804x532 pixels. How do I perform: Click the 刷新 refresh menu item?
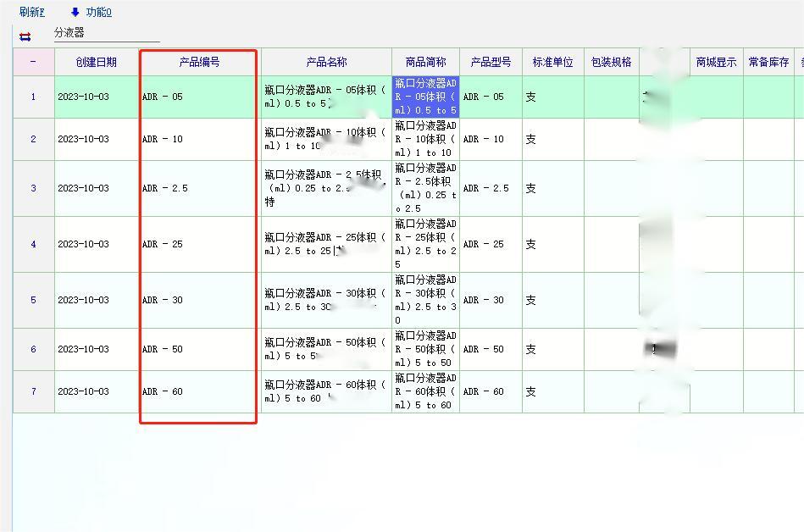click(31, 12)
